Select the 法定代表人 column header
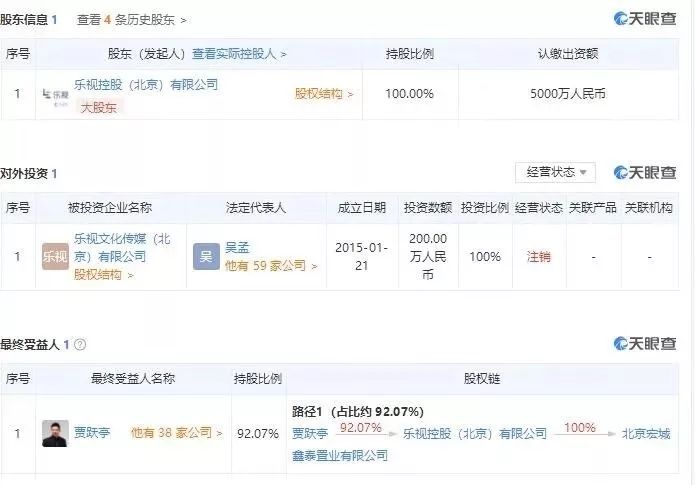The height and width of the screenshot is (485, 695). pyautogui.click(x=256, y=207)
